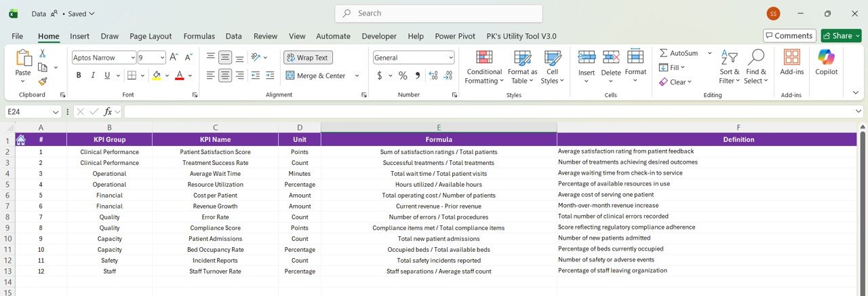
Task: Expand the General number format dropdown
Action: 450,58
